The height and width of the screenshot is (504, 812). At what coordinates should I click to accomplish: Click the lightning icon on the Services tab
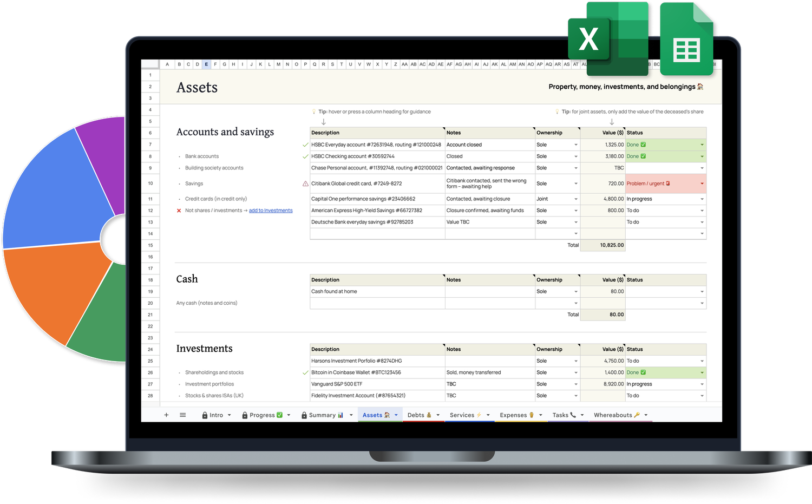(479, 415)
